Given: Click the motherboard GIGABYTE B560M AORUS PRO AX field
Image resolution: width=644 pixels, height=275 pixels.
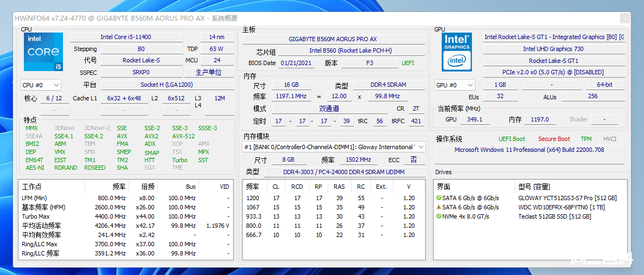Looking at the screenshot, I should 333,39.
